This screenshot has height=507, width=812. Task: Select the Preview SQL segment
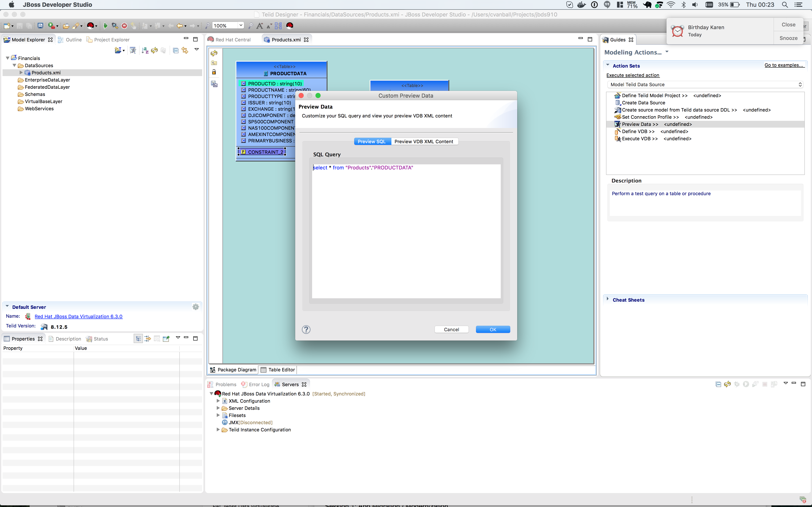372,142
